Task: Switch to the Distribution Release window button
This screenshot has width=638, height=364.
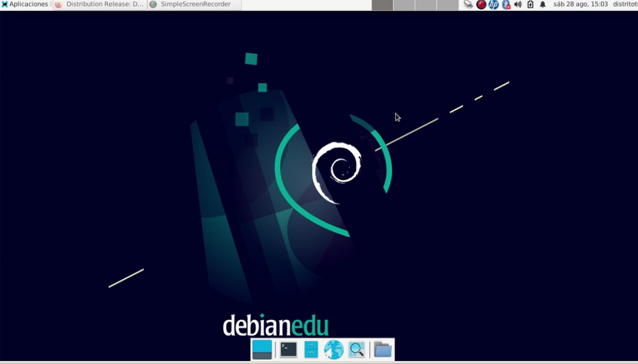Action: (100, 4)
